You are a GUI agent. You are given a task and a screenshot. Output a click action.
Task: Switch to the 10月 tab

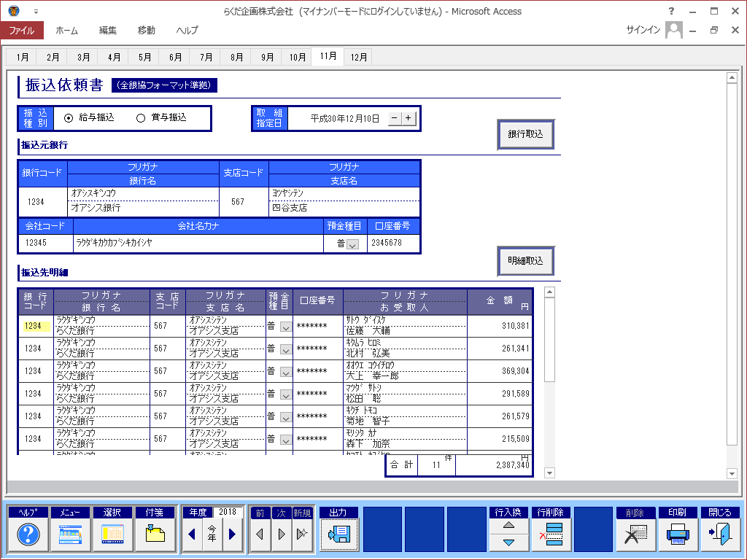(x=298, y=57)
